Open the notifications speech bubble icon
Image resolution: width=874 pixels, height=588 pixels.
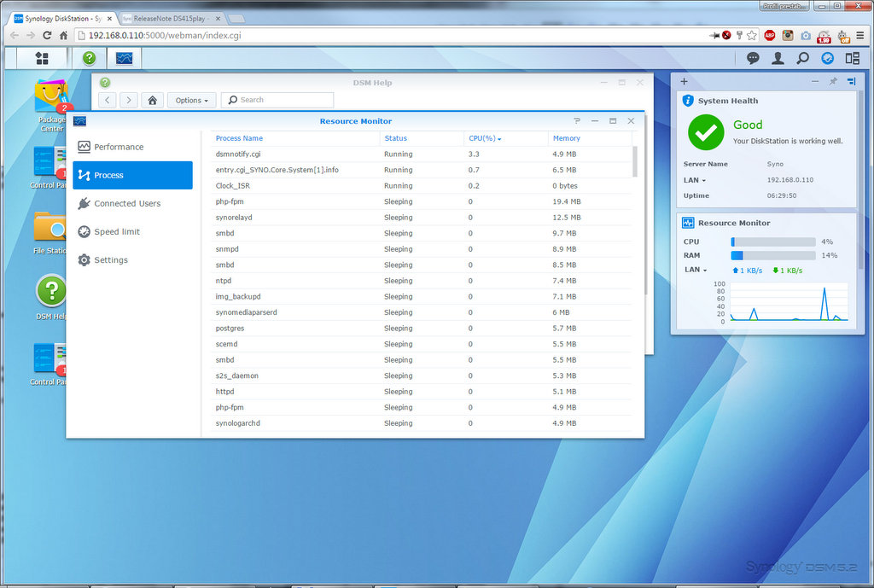tap(753, 58)
